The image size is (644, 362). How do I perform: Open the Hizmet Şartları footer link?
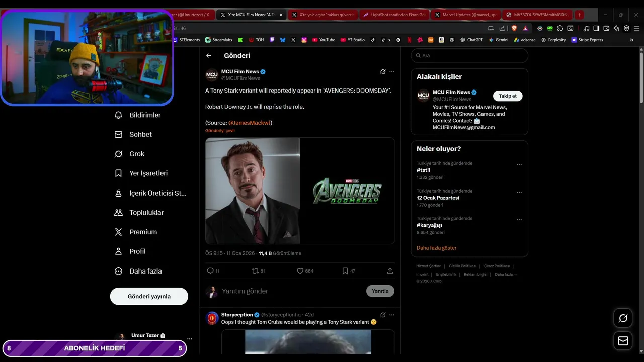[429, 266]
